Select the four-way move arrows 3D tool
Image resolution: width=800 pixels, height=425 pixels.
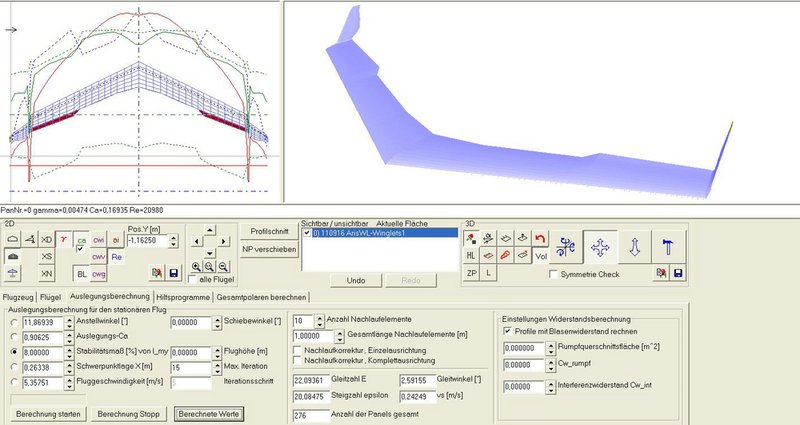pos(602,245)
